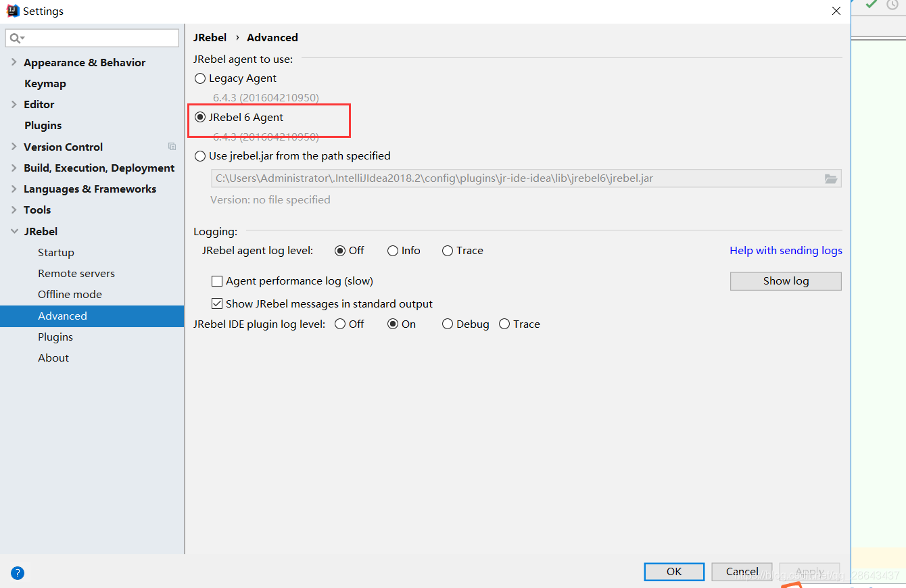Click the folder browse icon in jrebel.jar path field
This screenshot has width=906, height=588.
[x=831, y=178]
